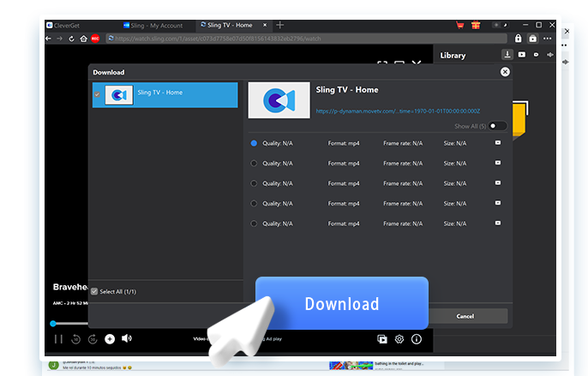Viewport: 588px width, 376px height.
Task: Open the three-dot more menu
Action: pos(548,39)
